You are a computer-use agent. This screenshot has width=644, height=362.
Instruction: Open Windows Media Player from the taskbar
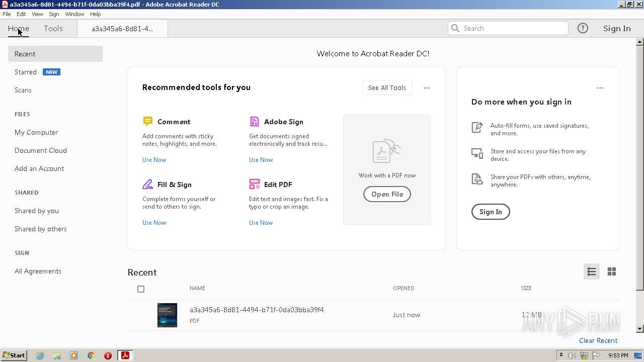[74, 355]
